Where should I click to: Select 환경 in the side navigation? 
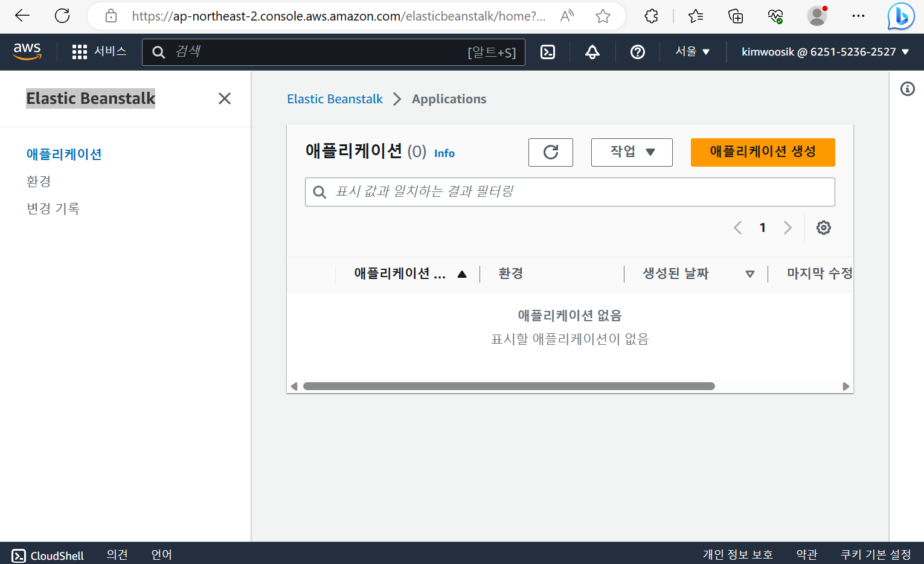[39, 181]
